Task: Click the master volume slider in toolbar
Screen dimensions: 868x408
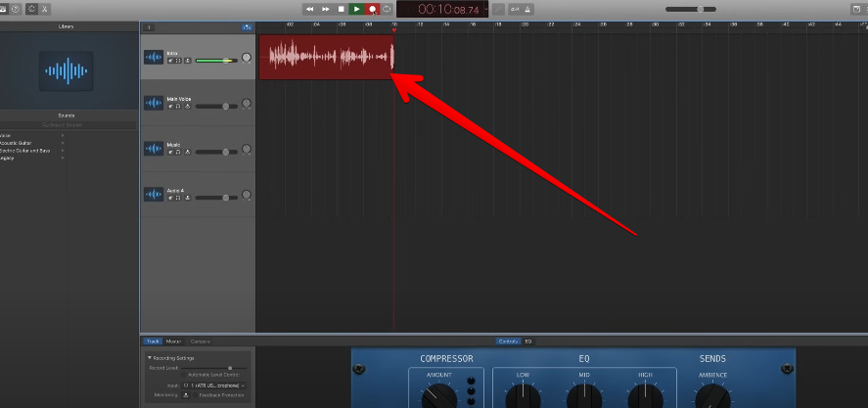Action: [x=698, y=9]
